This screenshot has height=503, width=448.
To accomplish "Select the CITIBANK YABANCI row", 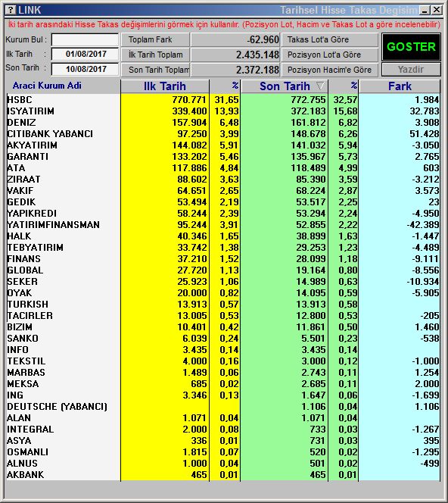I will [223, 134].
